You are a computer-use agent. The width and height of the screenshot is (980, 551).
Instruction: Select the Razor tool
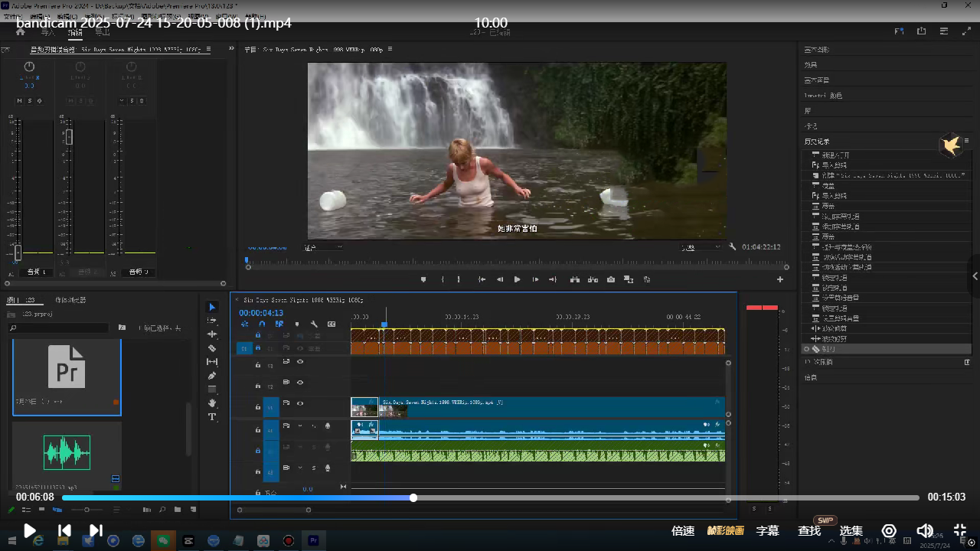click(x=212, y=348)
